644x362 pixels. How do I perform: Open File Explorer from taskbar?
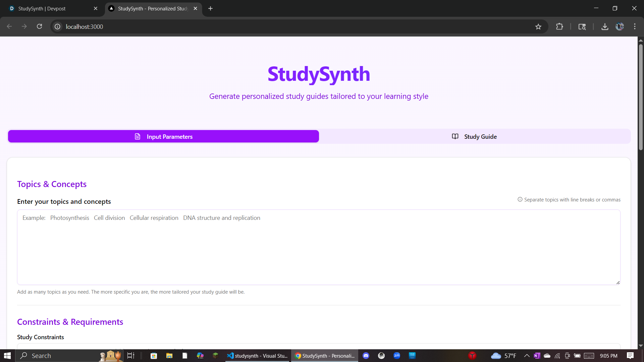pyautogui.click(x=169, y=356)
